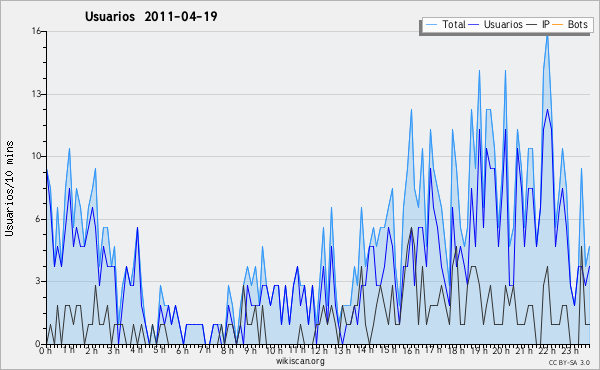Click the '16 h' x-axis label
Viewport: 600px width, 370px height.
pos(410,350)
